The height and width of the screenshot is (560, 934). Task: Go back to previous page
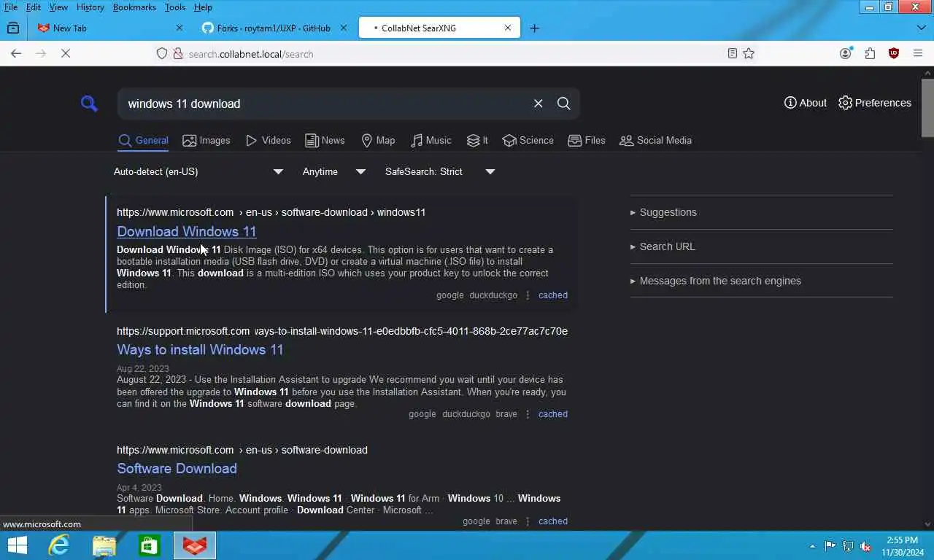tap(16, 53)
